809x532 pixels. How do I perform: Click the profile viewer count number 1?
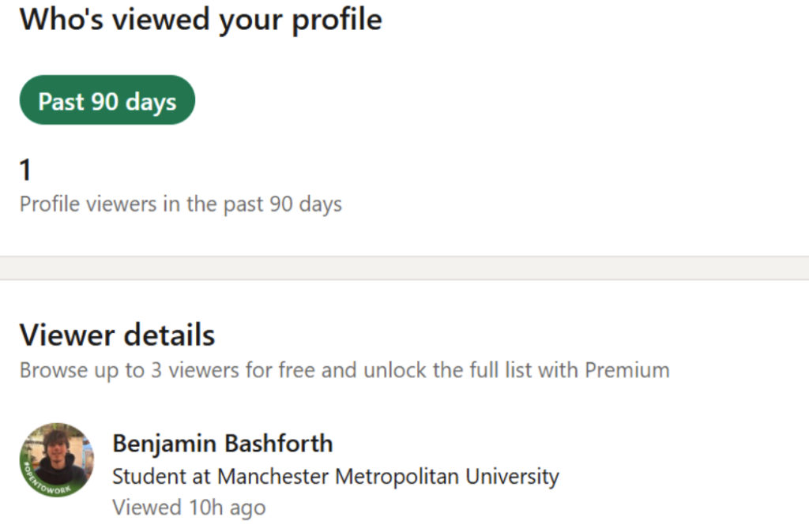coord(26,170)
